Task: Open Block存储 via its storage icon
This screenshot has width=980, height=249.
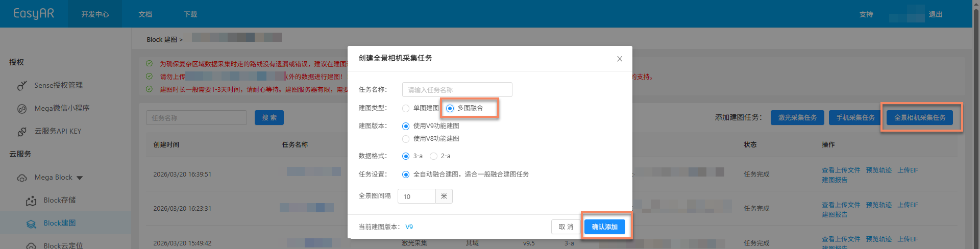Action: (31, 201)
